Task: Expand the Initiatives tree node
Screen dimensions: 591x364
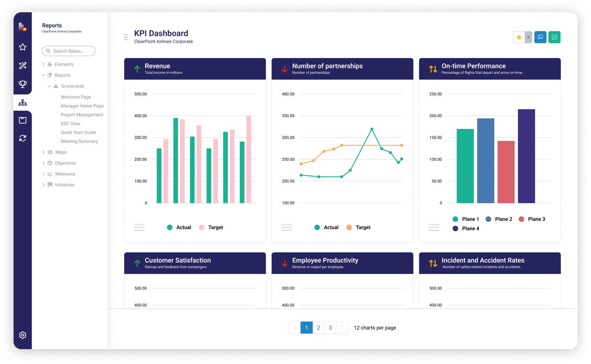Action: coord(43,185)
